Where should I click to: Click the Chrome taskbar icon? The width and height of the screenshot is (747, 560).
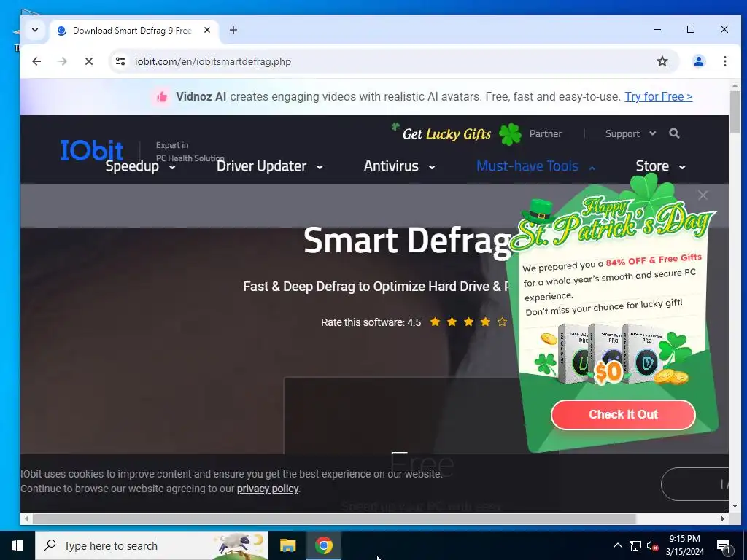pyautogui.click(x=323, y=545)
